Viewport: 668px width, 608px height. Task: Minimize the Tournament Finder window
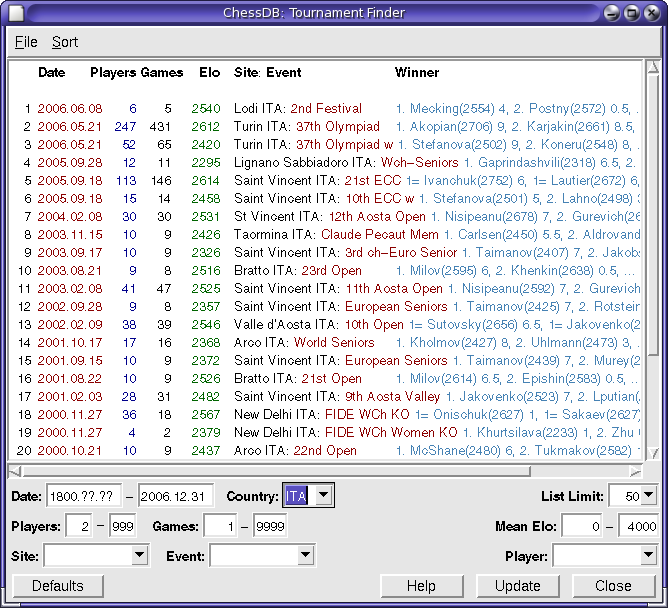click(x=612, y=13)
